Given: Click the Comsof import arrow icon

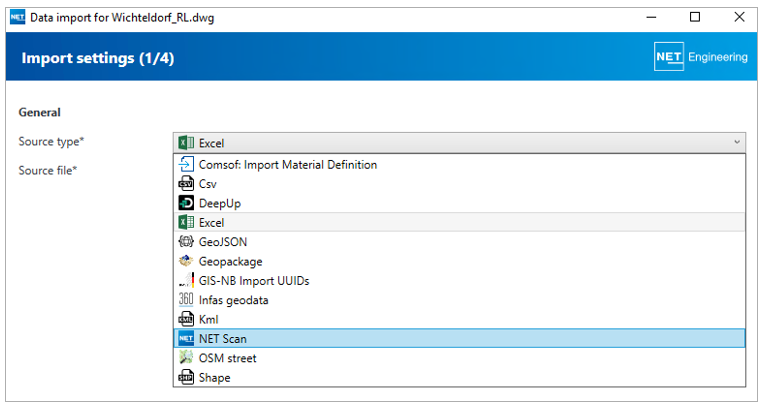Looking at the screenshot, I should 186,164.
